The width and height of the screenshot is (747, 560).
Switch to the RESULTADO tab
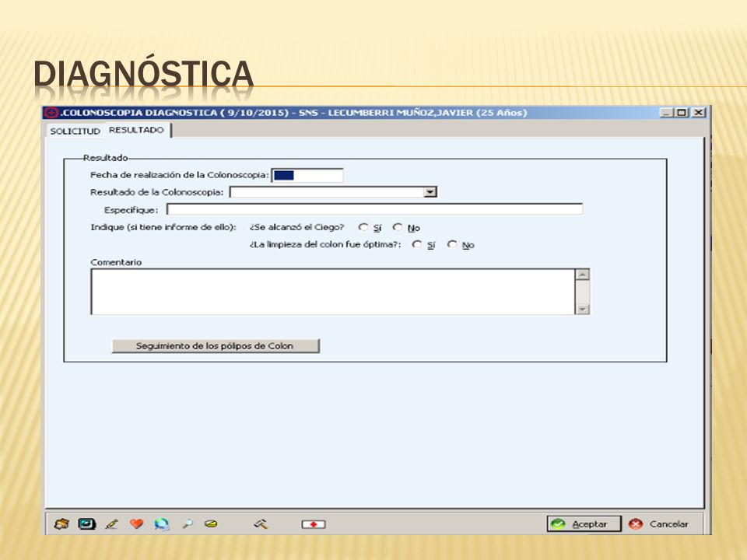[x=136, y=130]
